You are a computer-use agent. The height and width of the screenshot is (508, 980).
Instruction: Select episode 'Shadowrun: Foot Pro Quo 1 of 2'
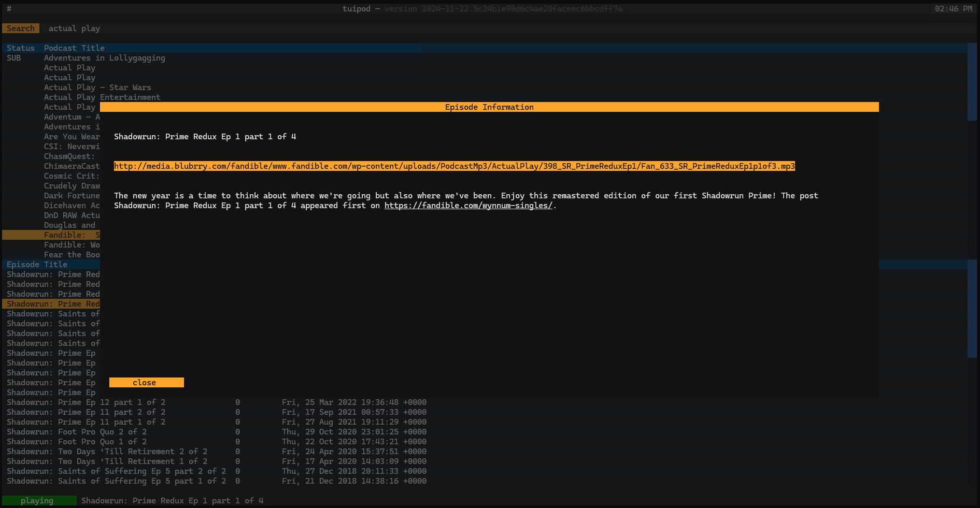(77, 442)
